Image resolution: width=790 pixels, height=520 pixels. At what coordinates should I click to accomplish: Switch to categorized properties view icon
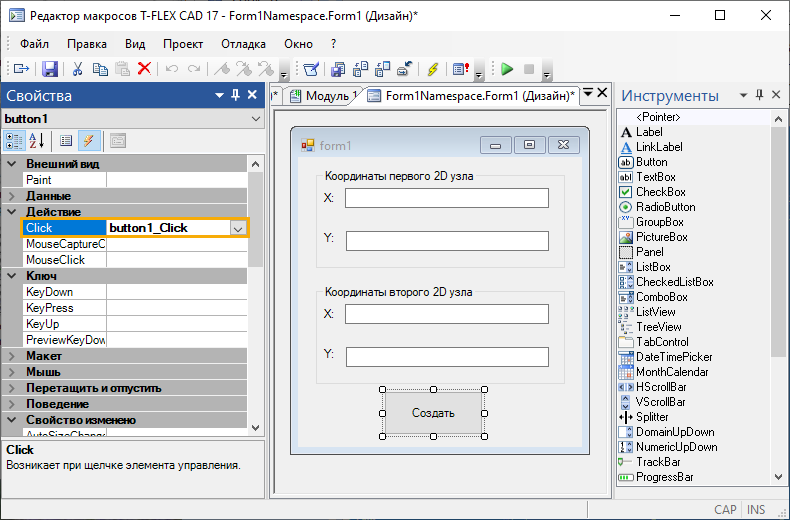pos(14,141)
